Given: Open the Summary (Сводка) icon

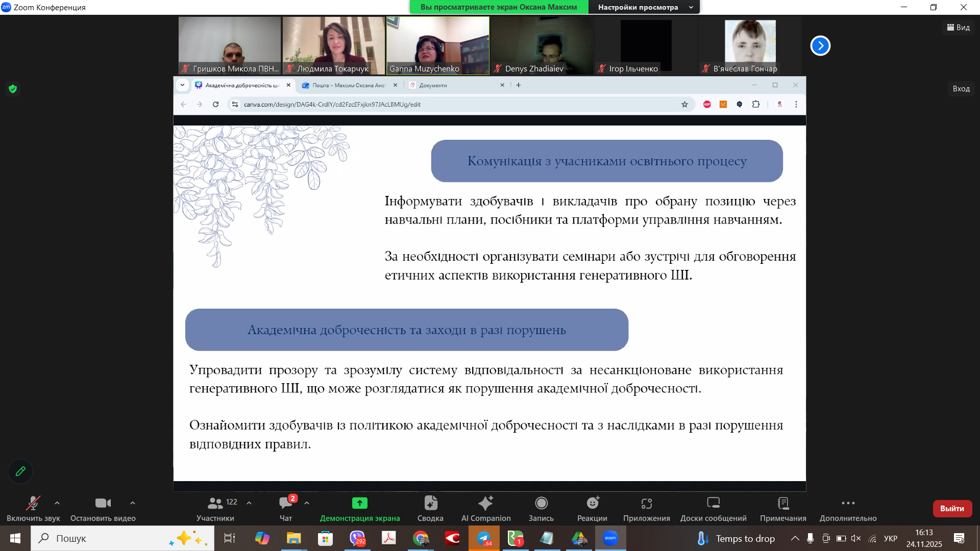Looking at the screenshot, I should click(430, 504).
